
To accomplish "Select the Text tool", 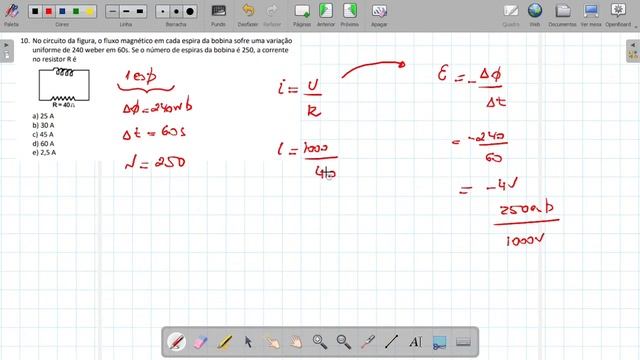I will 416,342.
